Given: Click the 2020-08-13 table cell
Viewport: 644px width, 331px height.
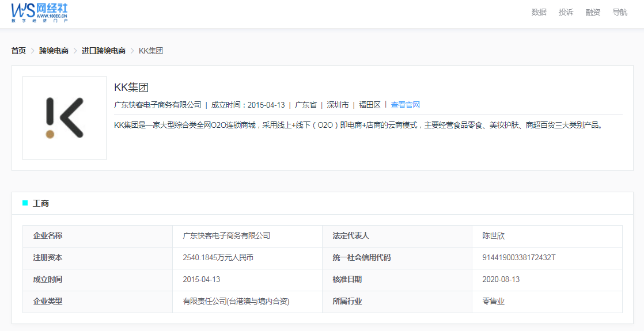Looking at the screenshot, I should click(501, 279).
